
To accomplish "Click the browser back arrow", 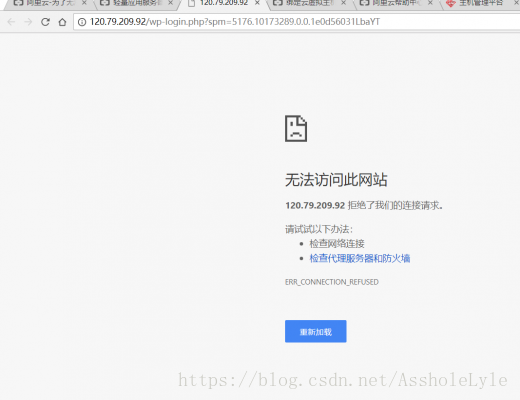I will (11, 22).
